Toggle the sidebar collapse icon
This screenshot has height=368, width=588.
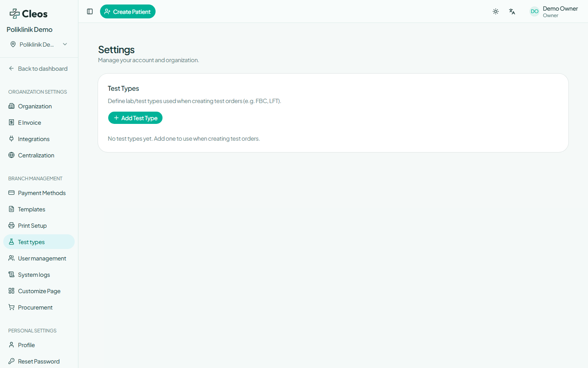pos(90,11)
